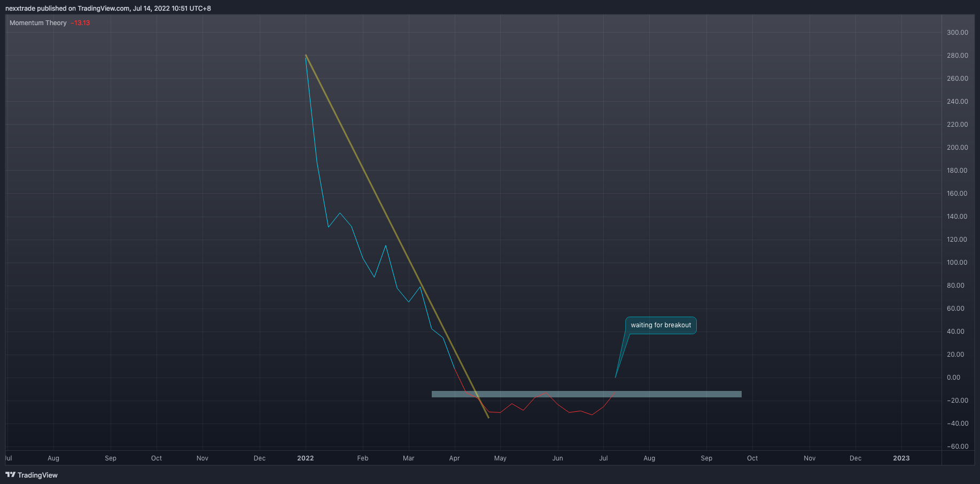The image size is (980, 484).
Task: Click the 2023 year label on time axis
Action: point(901,458)
